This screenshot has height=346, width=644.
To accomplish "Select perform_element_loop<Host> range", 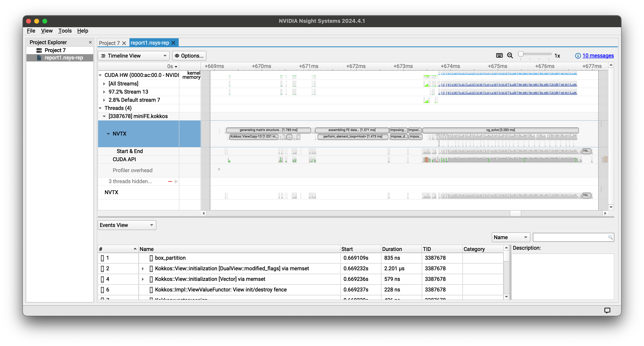I will click(353, 137).
